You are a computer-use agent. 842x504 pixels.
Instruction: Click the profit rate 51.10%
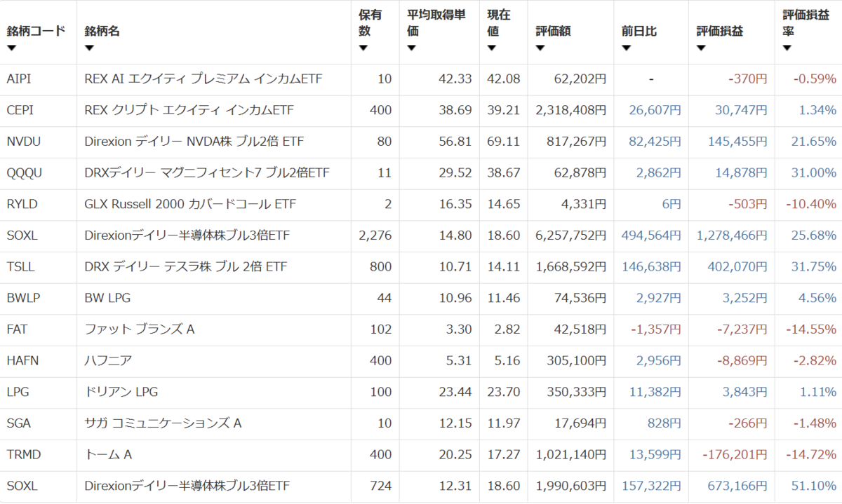815,486
